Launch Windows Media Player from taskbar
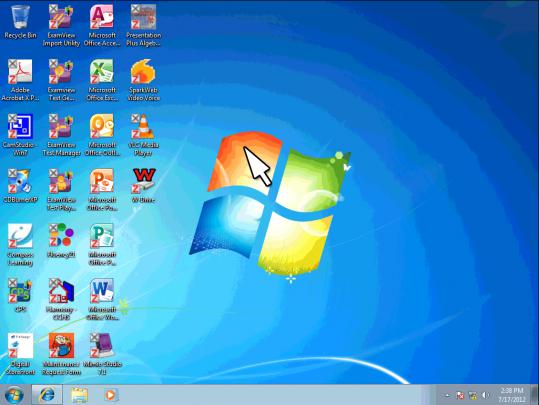The width and height of the screenshot is (539, 405). pos(110,395)
